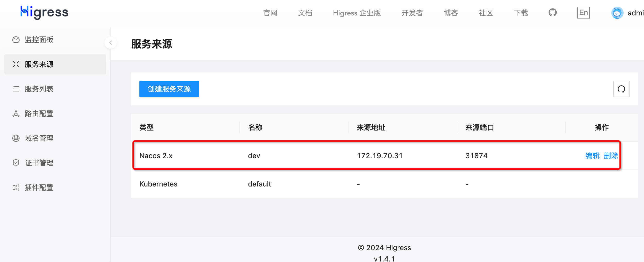This screenshot has width=644, height=262.
Task: Select the dev name cell
Action: point(254,156)
